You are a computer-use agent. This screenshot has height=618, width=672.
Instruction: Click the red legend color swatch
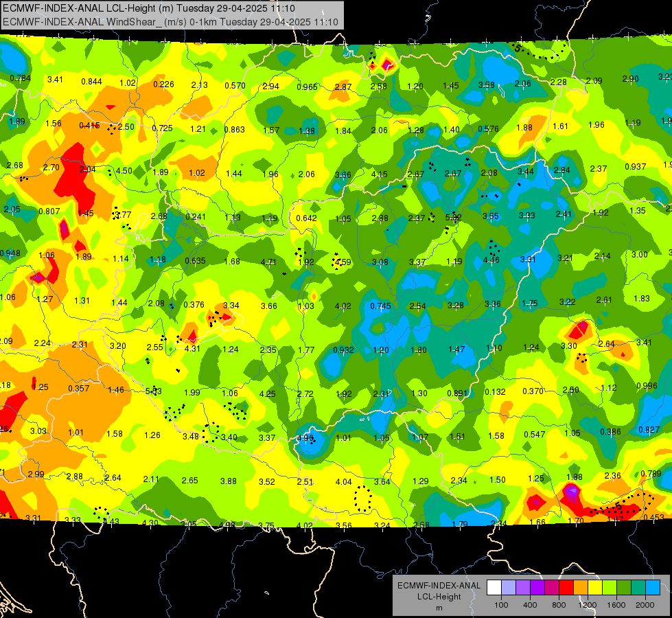pyautogui.click(x=566, y=588)
